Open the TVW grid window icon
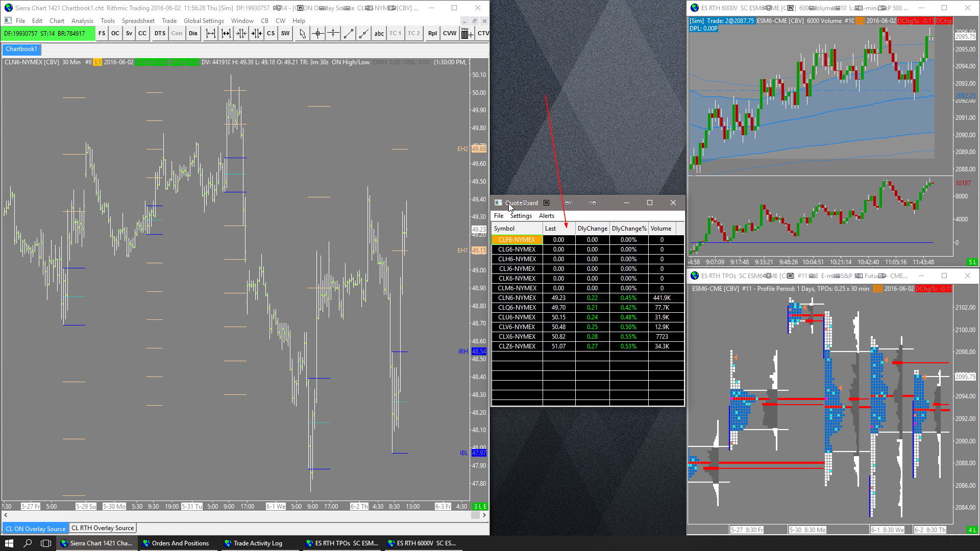 coord(466,34)
